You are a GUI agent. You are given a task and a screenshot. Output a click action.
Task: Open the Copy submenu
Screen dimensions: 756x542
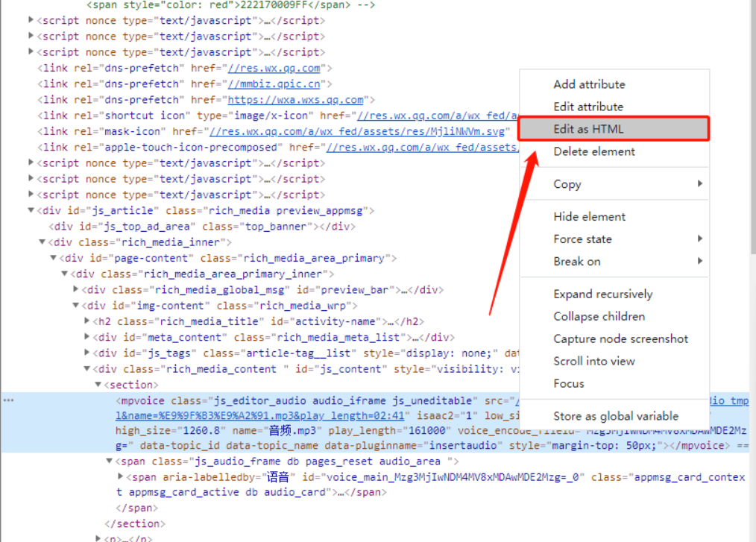tap(614, 184)
